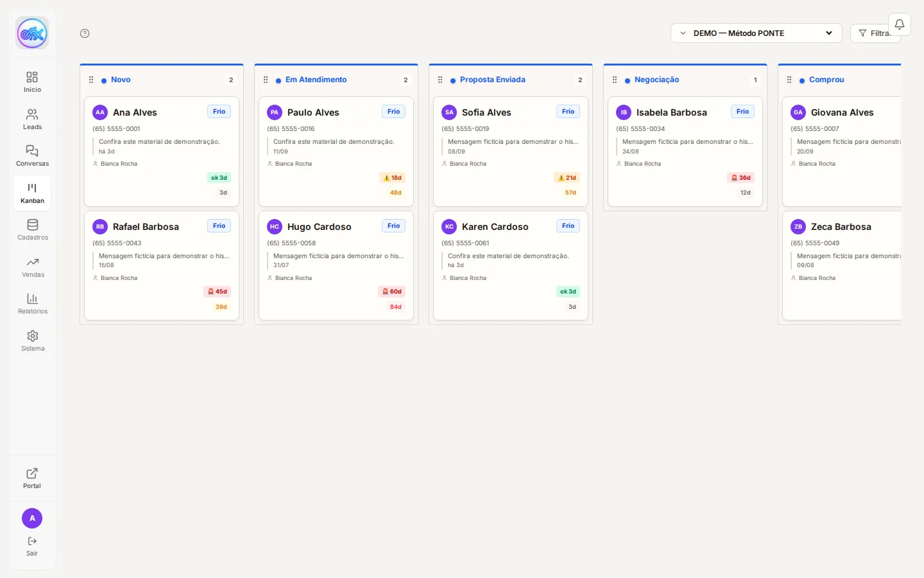Viewport: 924px width, 578px height.
Task: Open Giovana Alves lead name
Action: click(842, 112)
